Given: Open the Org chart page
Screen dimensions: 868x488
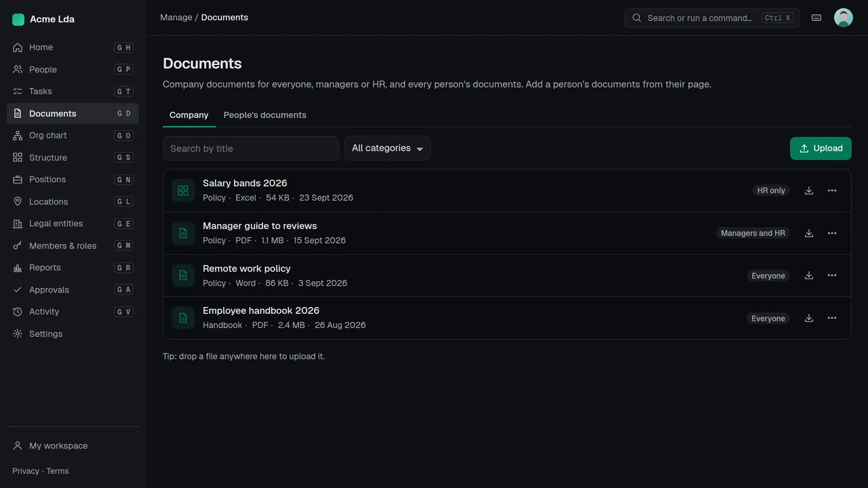Looking at the screenshot, I should point(73,136).
